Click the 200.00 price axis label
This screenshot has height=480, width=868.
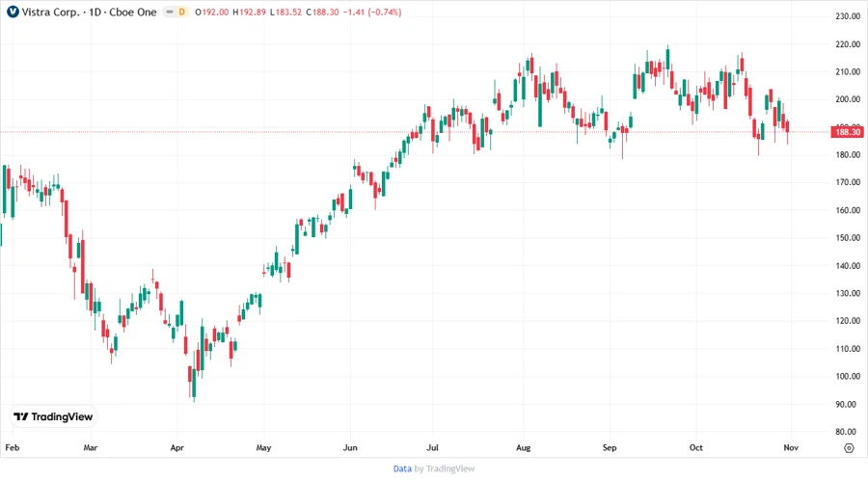pyautogui.click(x=848, y=99)
